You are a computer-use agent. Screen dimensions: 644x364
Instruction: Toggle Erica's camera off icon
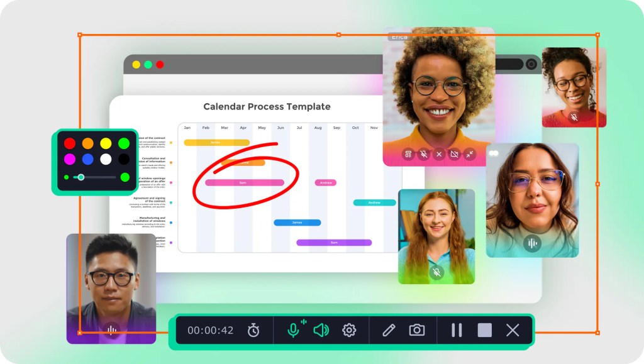pyautogui.click(x=455, y=154)
